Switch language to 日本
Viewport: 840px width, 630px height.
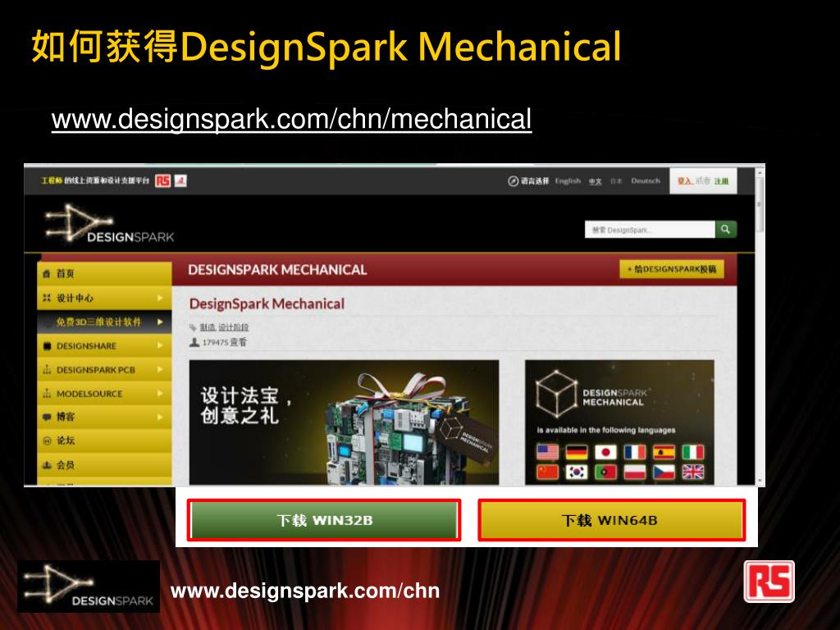[616, 181]
